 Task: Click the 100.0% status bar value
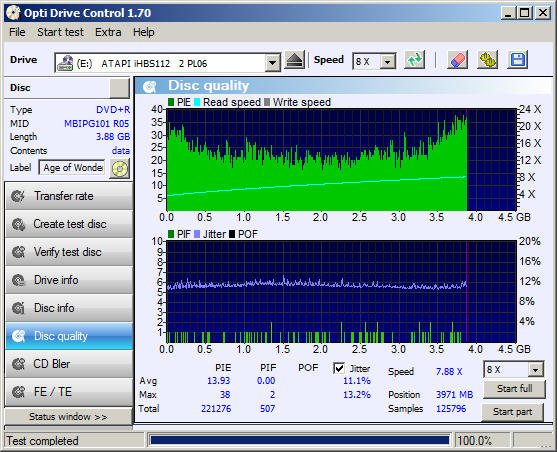pyautogui.click(x=475, y=441)
